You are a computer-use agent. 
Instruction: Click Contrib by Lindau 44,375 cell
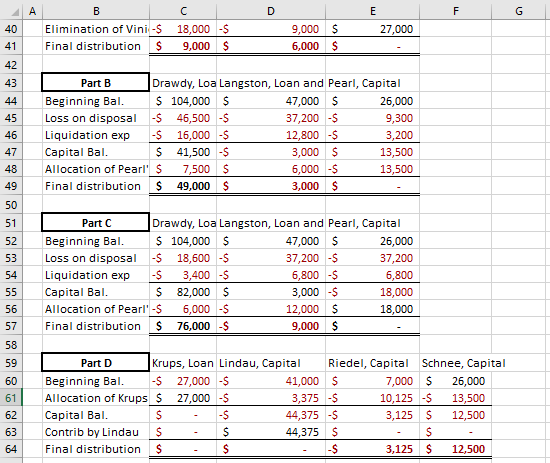click(x=271, y=432)
